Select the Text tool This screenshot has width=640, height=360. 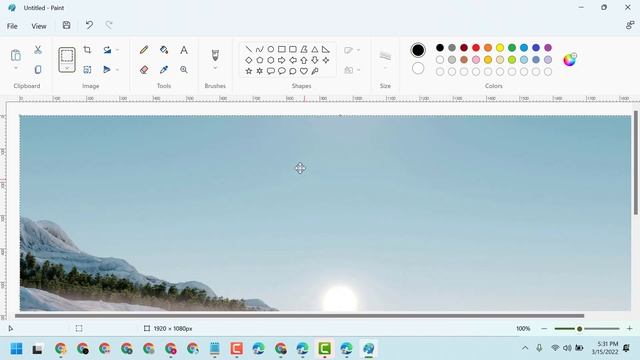coord(184,50)
